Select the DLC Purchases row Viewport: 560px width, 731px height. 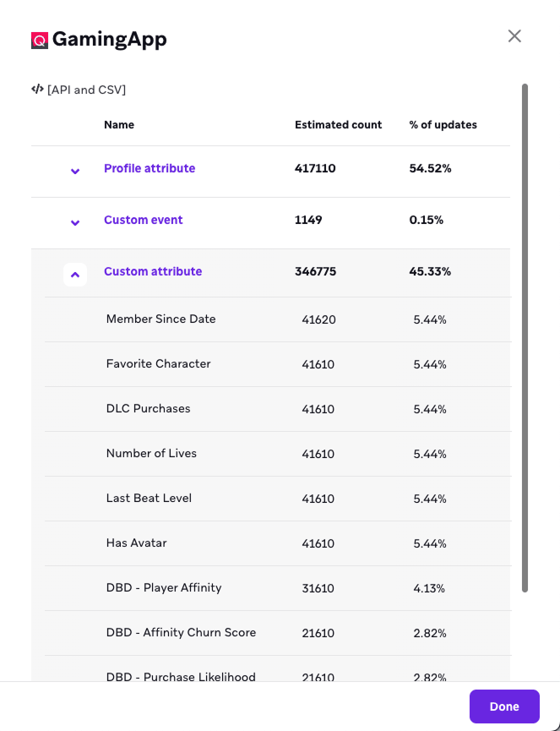tap(278, 409)
